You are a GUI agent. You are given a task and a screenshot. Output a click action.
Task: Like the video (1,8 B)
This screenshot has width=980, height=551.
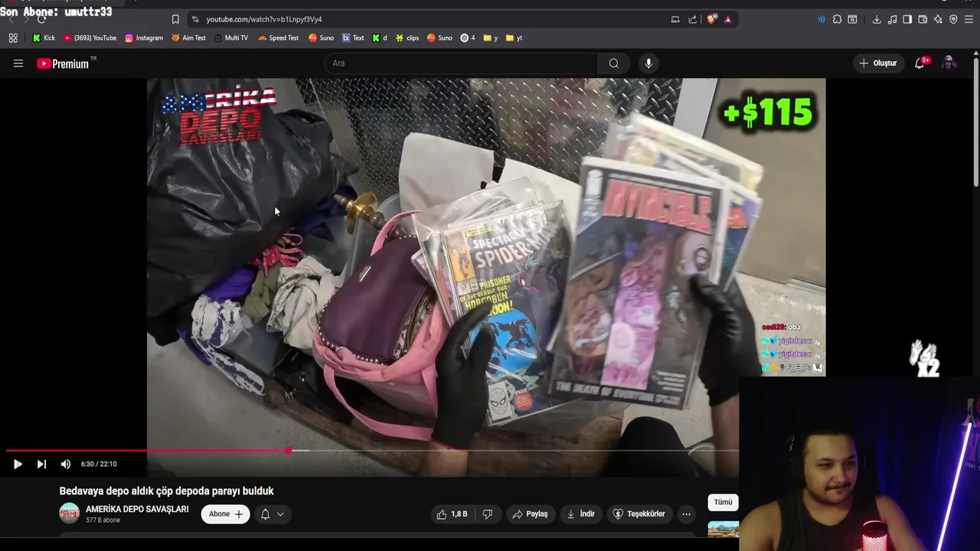(452, 514)
